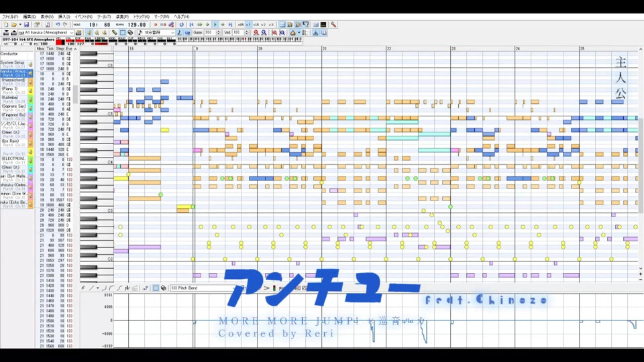Mute the (Harpsichord) track speaker icon
Image resolution: width=644 pixels, height=362 pixels.
click(30, 82)
